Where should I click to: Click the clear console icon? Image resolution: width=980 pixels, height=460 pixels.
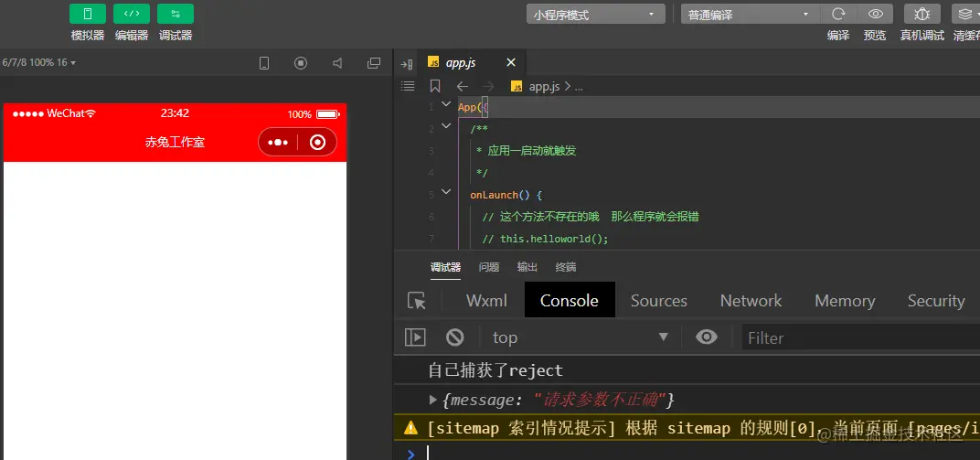[455, 337]
